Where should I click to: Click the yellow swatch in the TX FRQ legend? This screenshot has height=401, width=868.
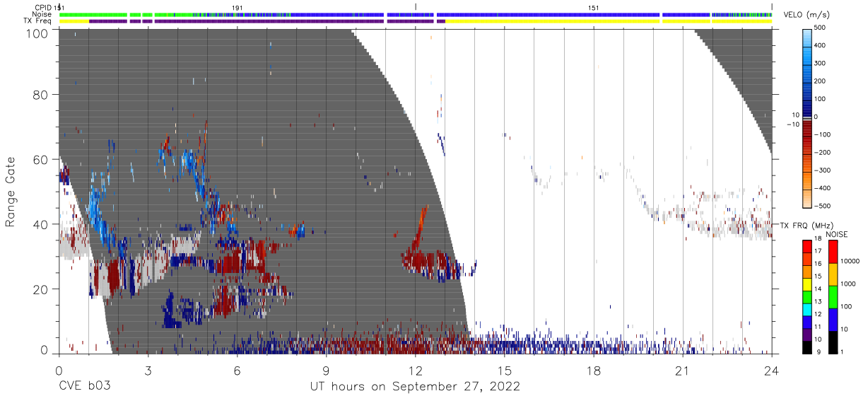click(x=807, y=284)
